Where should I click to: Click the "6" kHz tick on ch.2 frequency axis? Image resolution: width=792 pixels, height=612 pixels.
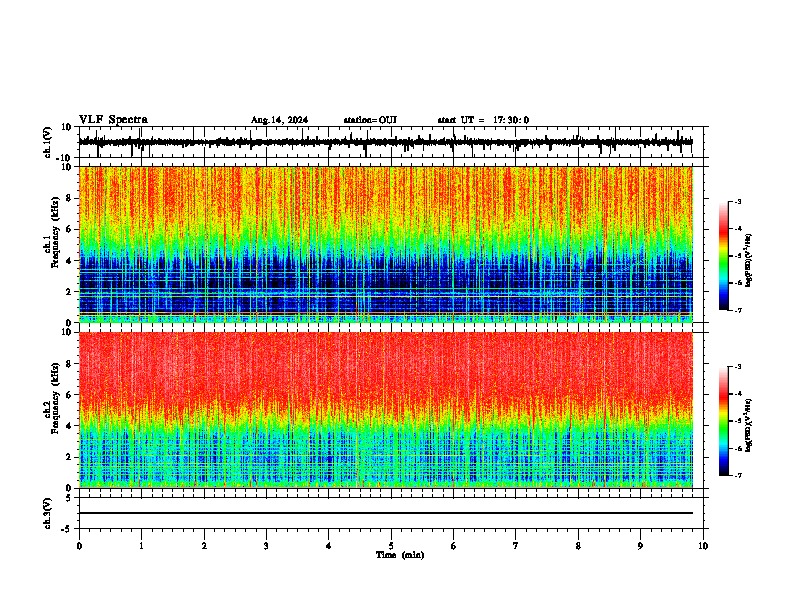69,395
